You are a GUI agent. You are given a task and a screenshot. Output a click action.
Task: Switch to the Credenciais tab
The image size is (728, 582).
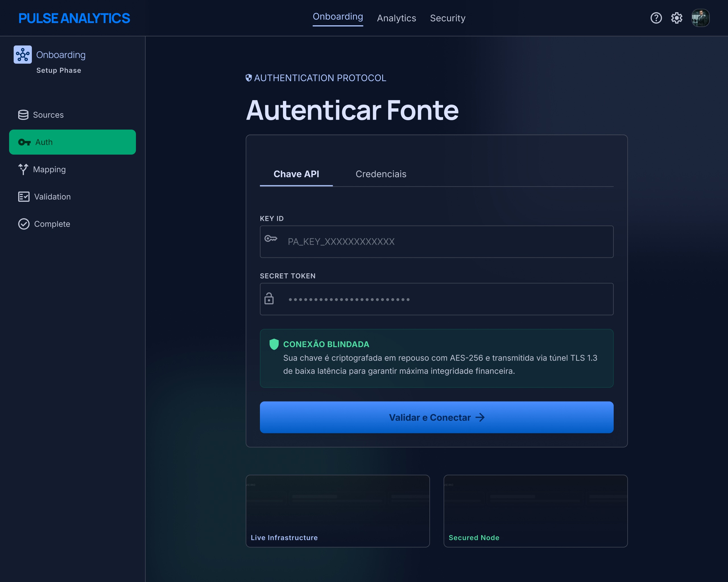pos(381,174)
